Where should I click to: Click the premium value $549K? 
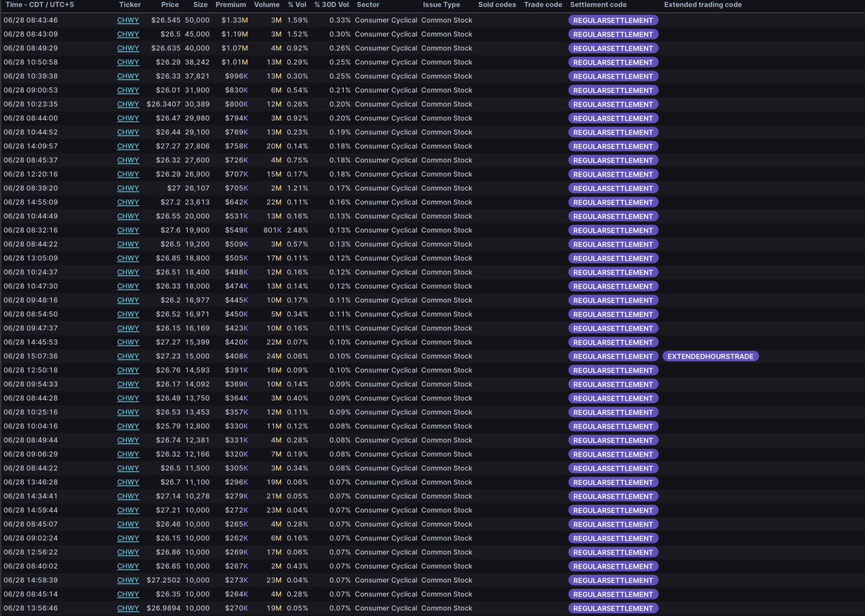point(236,231)
